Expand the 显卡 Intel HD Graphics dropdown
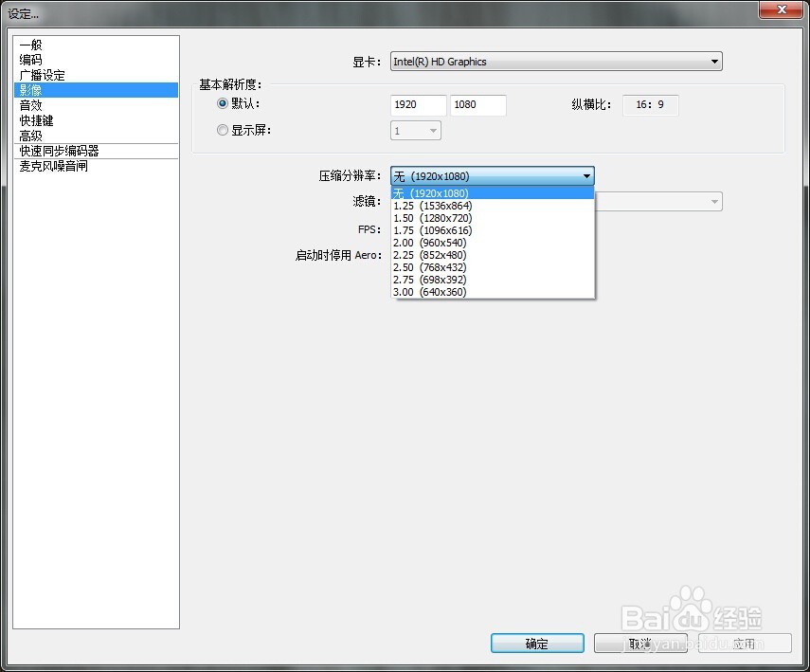 (556, 62)
